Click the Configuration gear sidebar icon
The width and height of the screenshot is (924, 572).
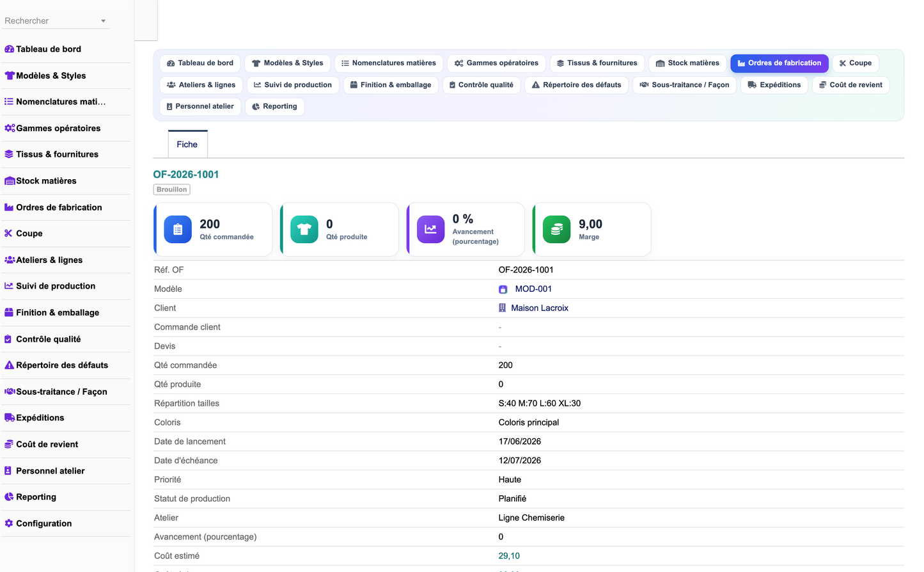(x=9, y=523)
